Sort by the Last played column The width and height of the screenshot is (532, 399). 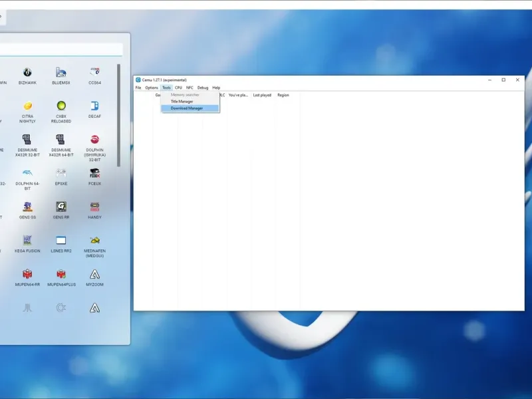[x=263, y=95]
